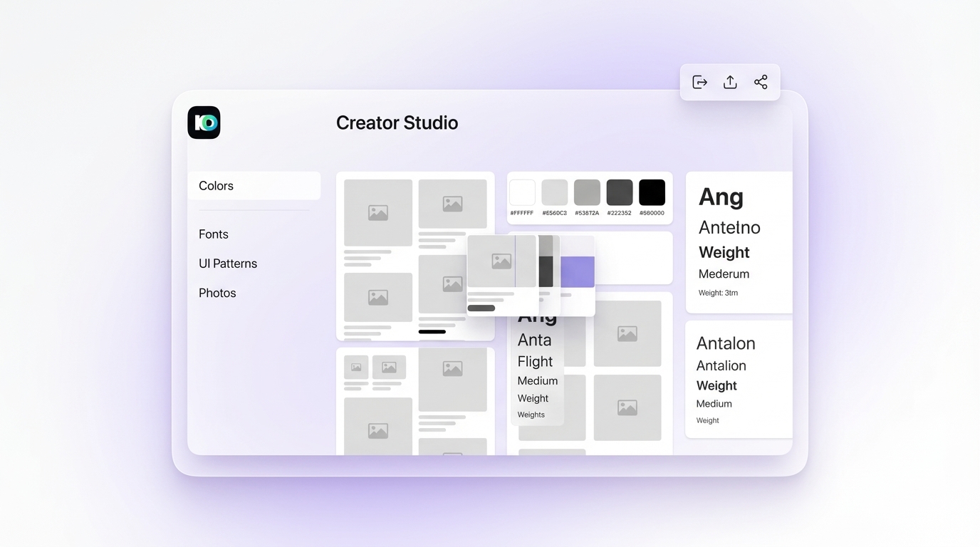Click the image placeholder icon in the top-left layout card

coord(377,212)
